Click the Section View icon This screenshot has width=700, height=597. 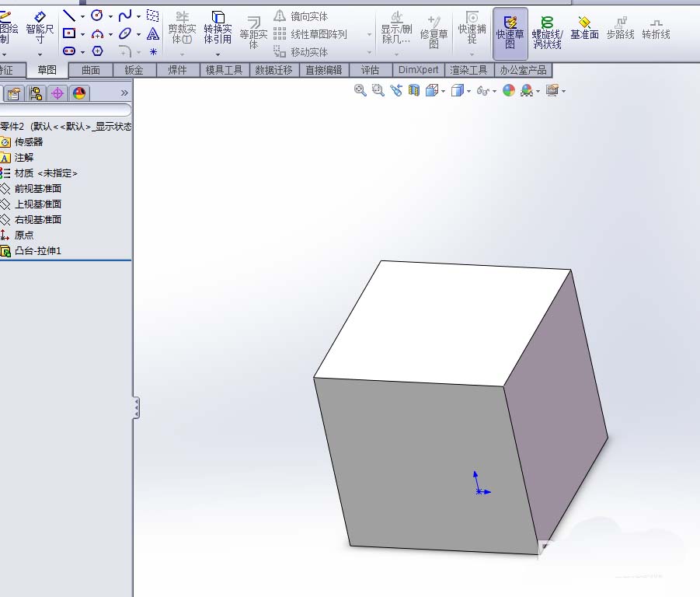[x=414, y=91]
